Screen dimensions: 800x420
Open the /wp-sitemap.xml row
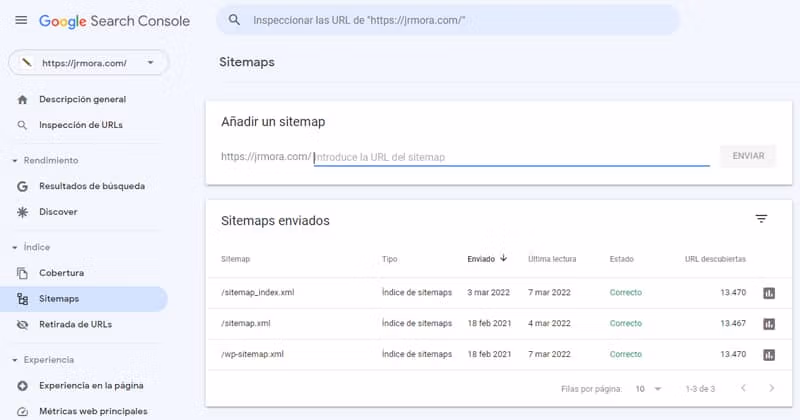499,354
